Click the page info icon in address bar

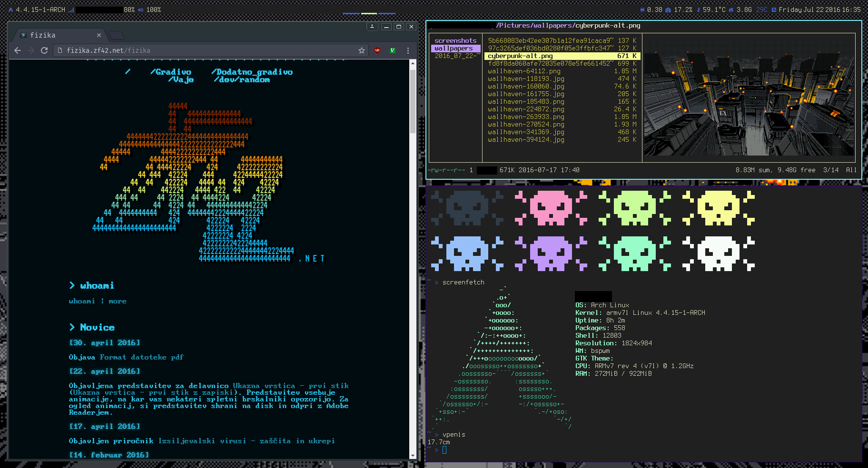tap(60, 50)
